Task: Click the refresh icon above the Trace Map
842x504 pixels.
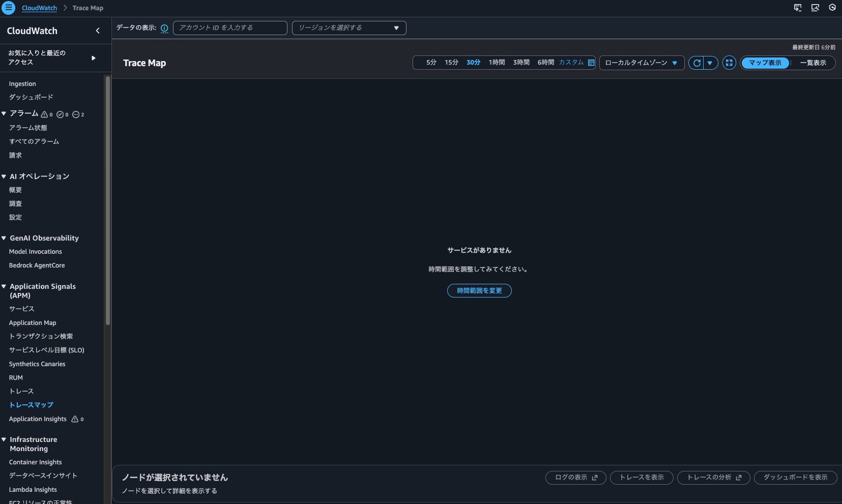Action: (696, 63)
